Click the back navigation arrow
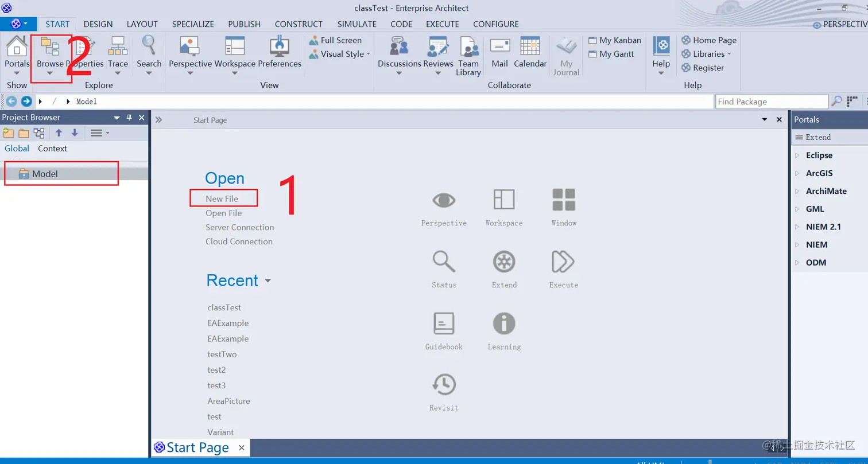868x464 pixels. pyautogui.click(x=11, y=102)
